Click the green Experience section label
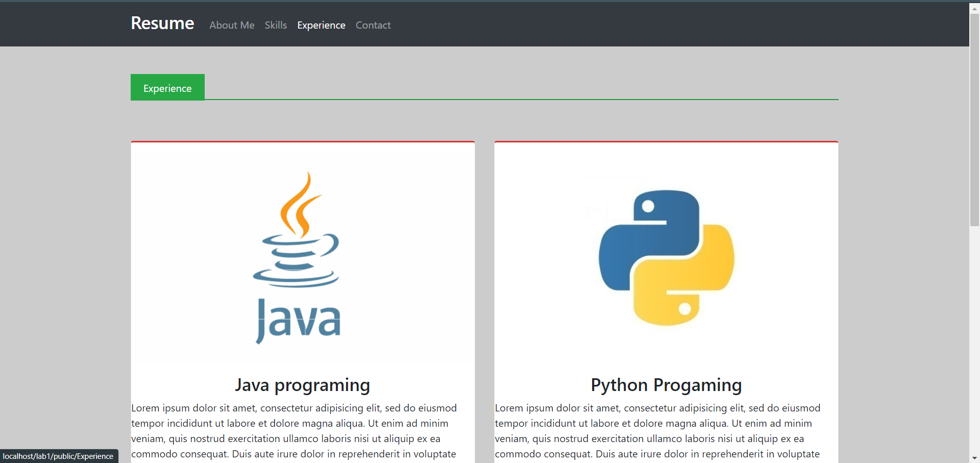This screenshot has width=980, height=463. point(167,87)
